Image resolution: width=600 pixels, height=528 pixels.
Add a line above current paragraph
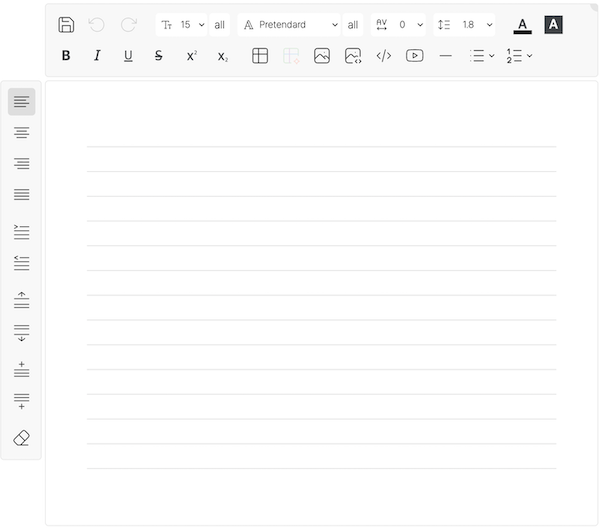[x=21, y=369]
